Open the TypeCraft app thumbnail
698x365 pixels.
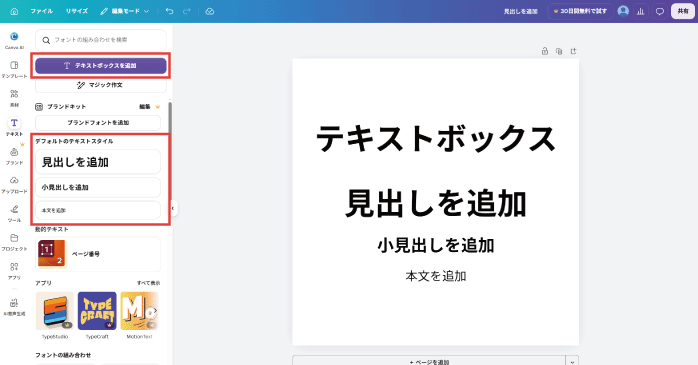tap(97, 311)
